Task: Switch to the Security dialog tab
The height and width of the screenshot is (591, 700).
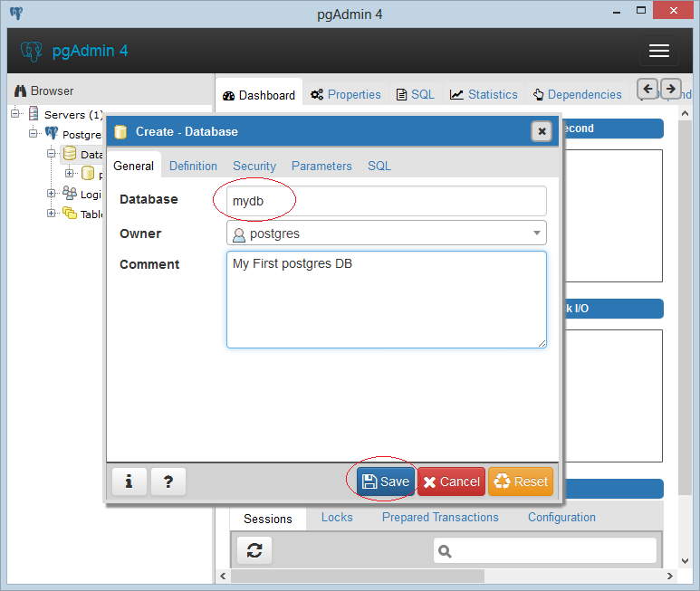Action: pos(254,166)
